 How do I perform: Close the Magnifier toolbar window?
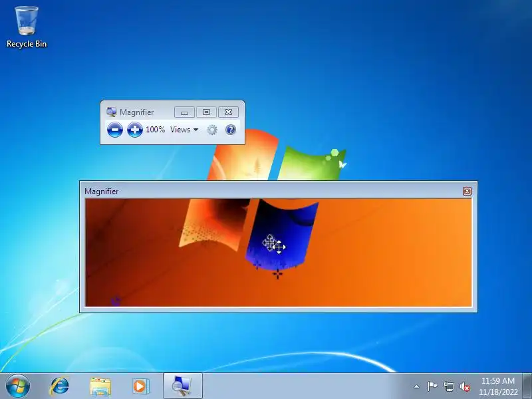[x=228, y=112]
